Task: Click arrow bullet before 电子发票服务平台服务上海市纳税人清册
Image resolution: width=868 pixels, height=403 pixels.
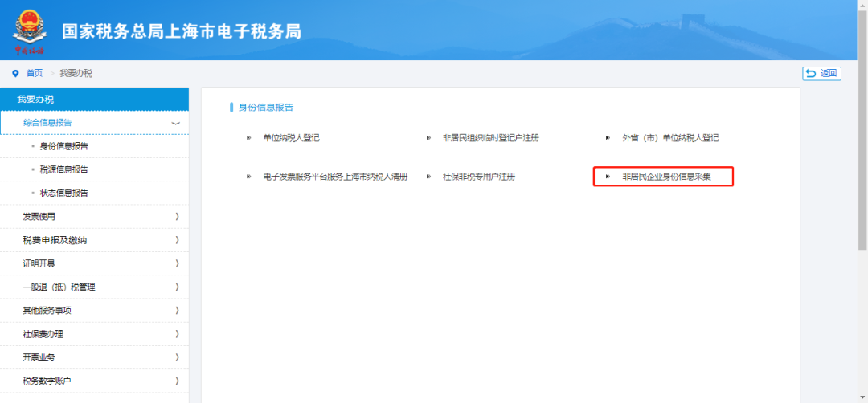Action: pyautogui.click(x=248, y=177)
